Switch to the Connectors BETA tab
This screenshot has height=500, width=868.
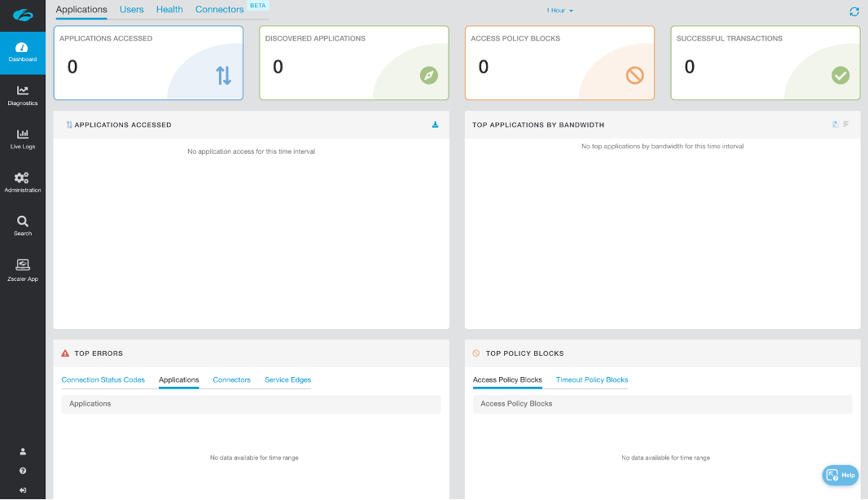point(219,10)
